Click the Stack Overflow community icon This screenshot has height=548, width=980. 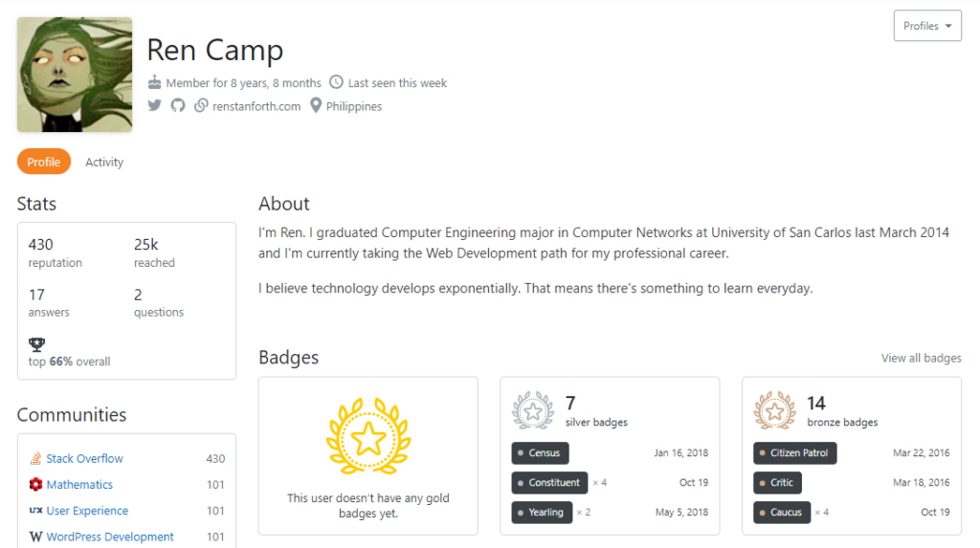tap(35, 459)
